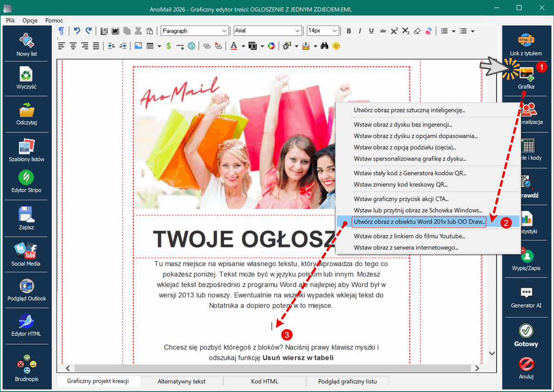Click the undo arrow icon
The width and height of the screenshot is (554, 392).
(77, 31)
